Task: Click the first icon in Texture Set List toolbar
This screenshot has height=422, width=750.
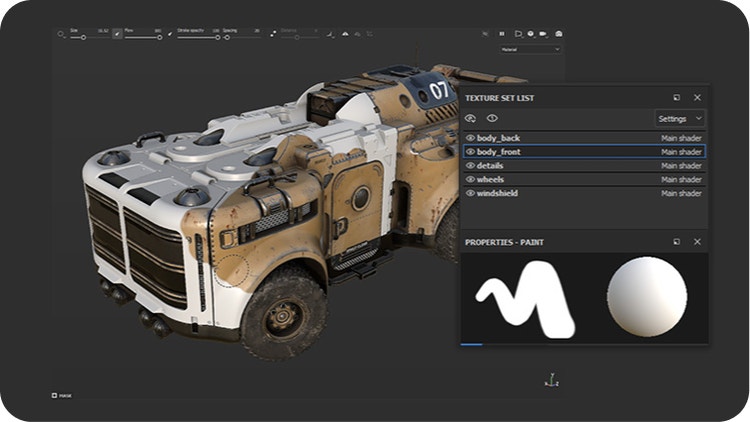Action: click(x=470, y=118)
